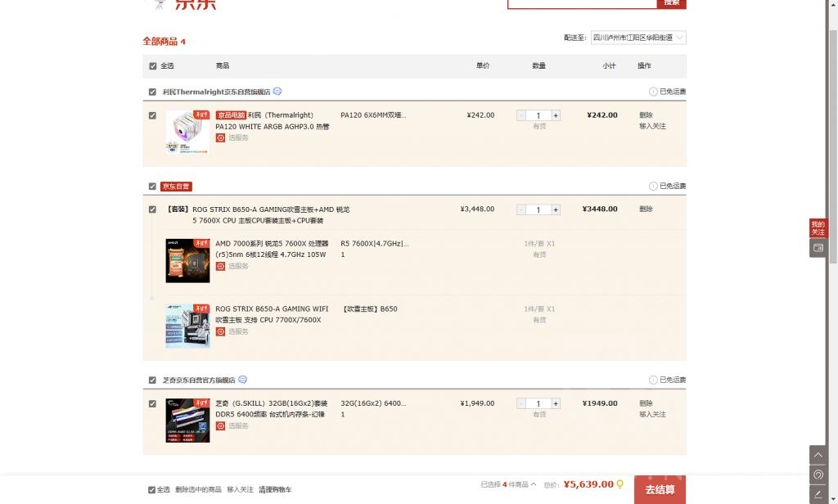Open ROG STRIX B650-A GAMING WIFI title
The image size is (838, 504).
[272, 314]
